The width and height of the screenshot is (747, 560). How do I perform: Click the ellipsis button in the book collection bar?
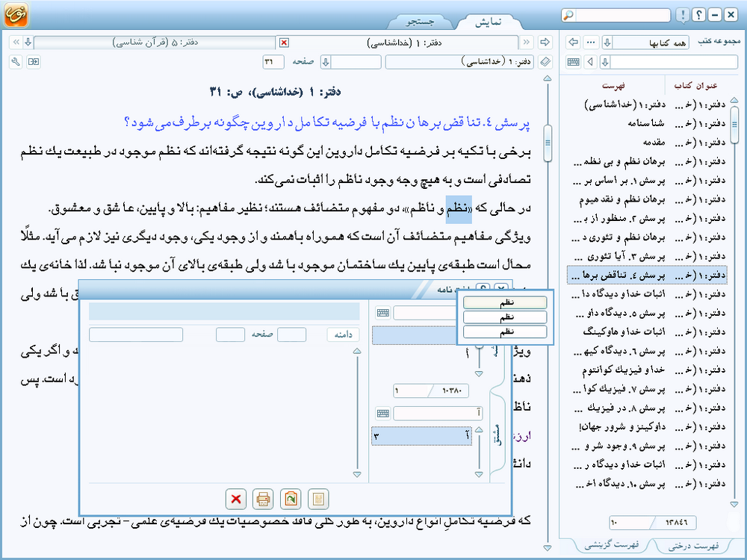[x=591, y=43]
